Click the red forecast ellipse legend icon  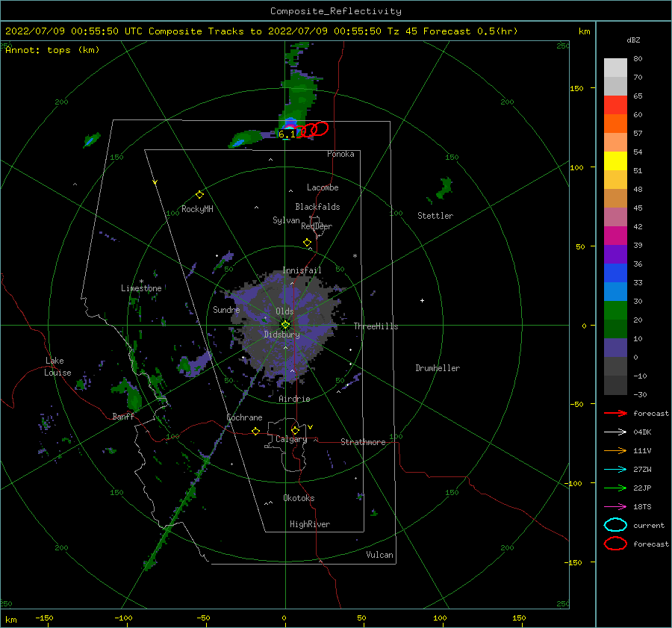click(615, 544)
